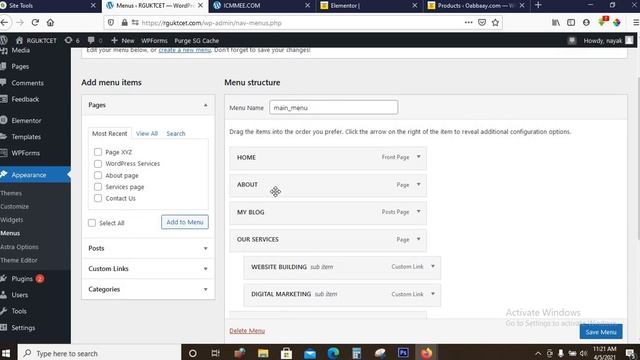This screenshot has height=360, width=640.
Task: Click the Save Menu button
Action: coord(601,332)
